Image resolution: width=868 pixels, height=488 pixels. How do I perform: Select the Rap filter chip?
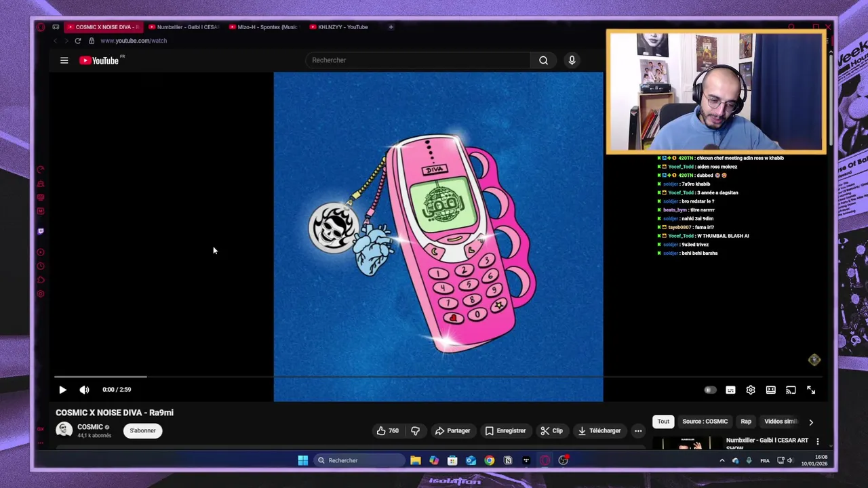tap(746, 422)
